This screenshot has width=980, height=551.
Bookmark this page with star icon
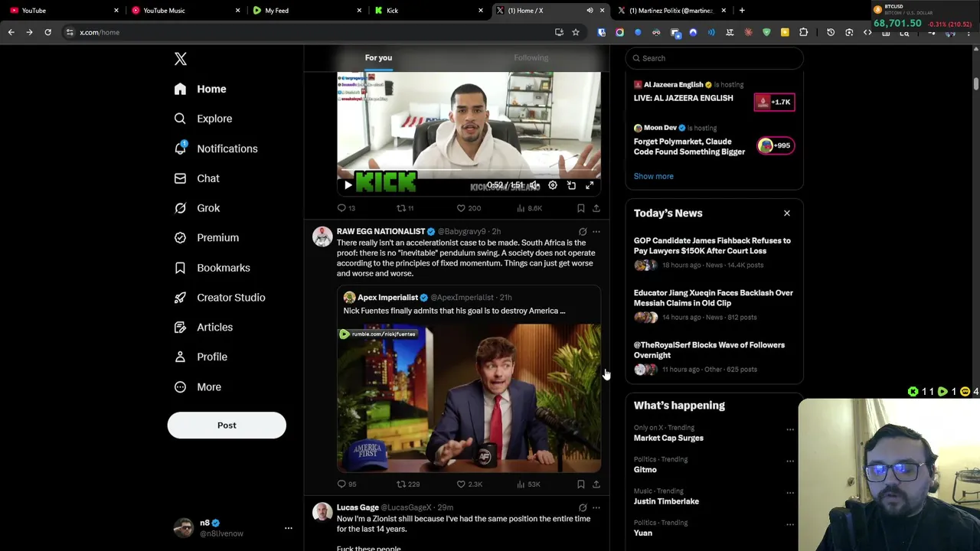576,32
